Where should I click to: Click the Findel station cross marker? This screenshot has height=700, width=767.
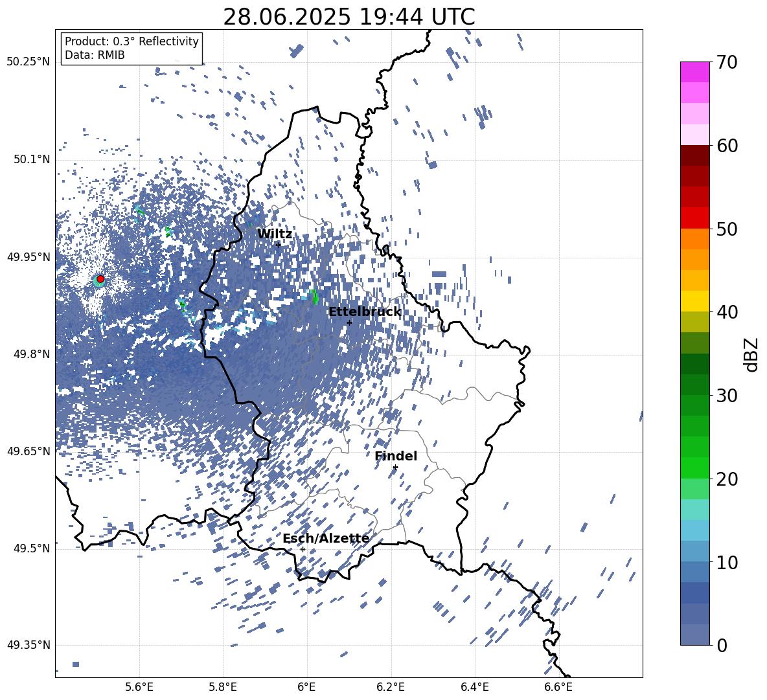pos(395,468)
